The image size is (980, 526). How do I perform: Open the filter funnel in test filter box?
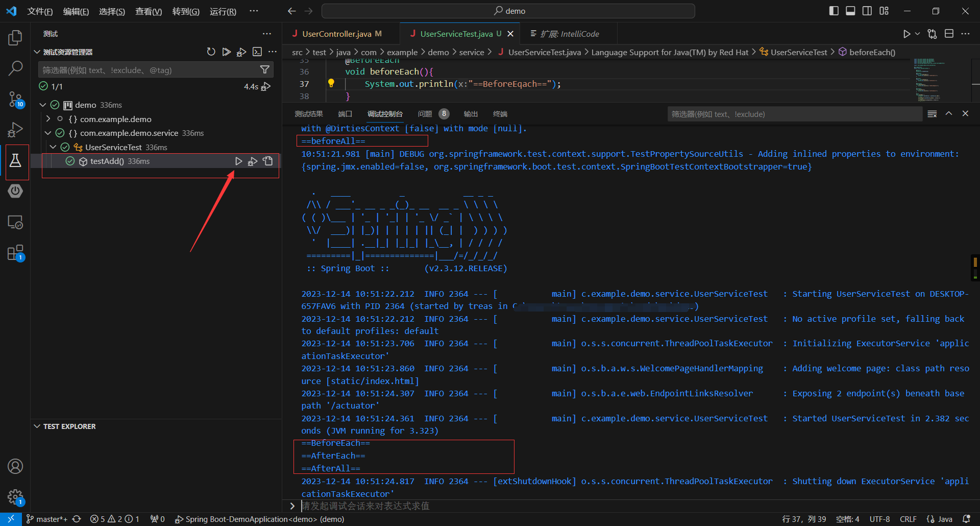[x=265, y=69]
